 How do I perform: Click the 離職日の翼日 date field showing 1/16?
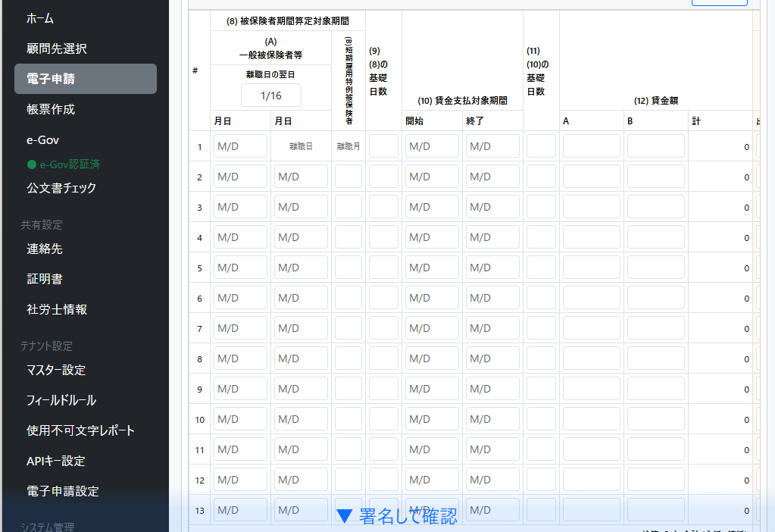click(x=271, y=95)
